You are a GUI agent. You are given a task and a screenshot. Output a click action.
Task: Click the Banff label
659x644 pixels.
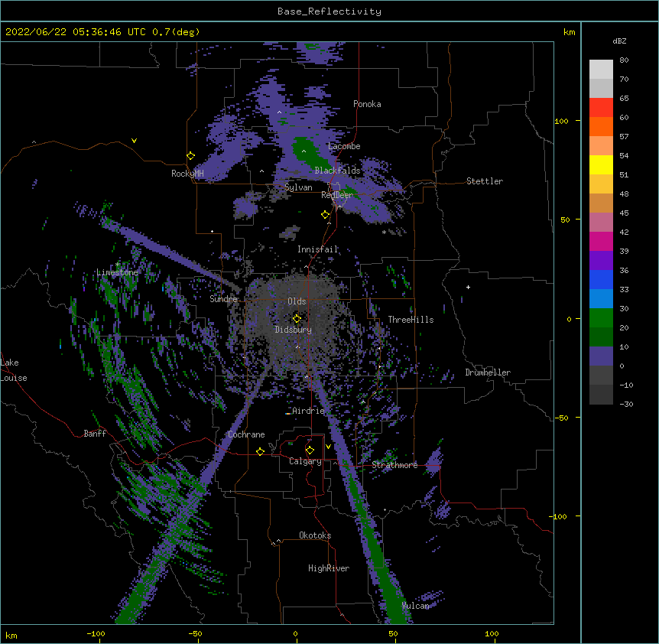pyautogui.click(x=95, y=434)
